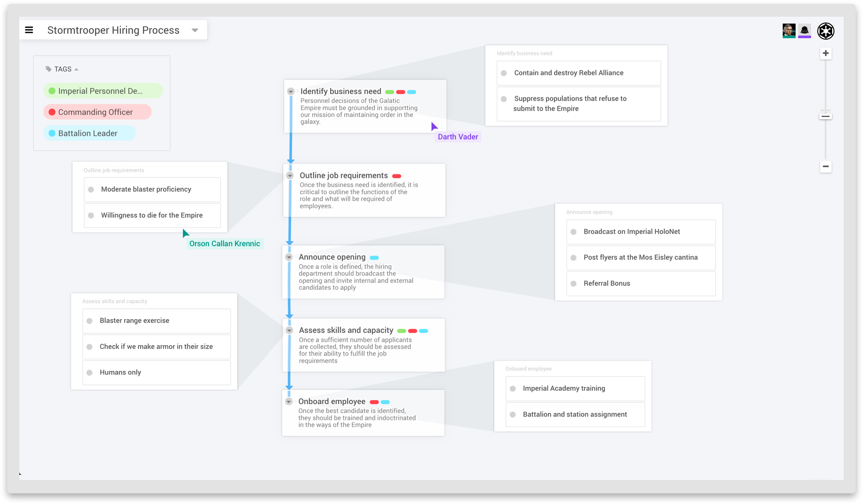The height and width of the screenshot is (504, 863).
Task: Click the Darth Vader avatar
Action: [804, 30]
